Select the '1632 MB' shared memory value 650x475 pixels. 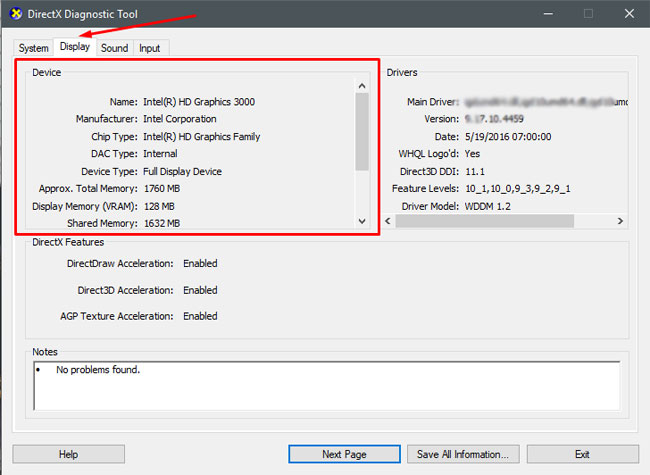pos(162,223)
